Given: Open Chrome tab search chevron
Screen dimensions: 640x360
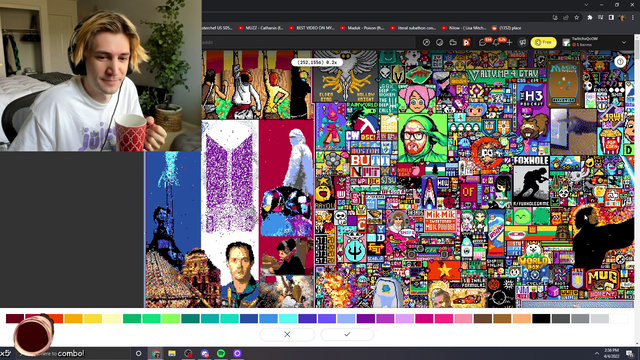Looking at the screenshot, I should coord(587,5).
